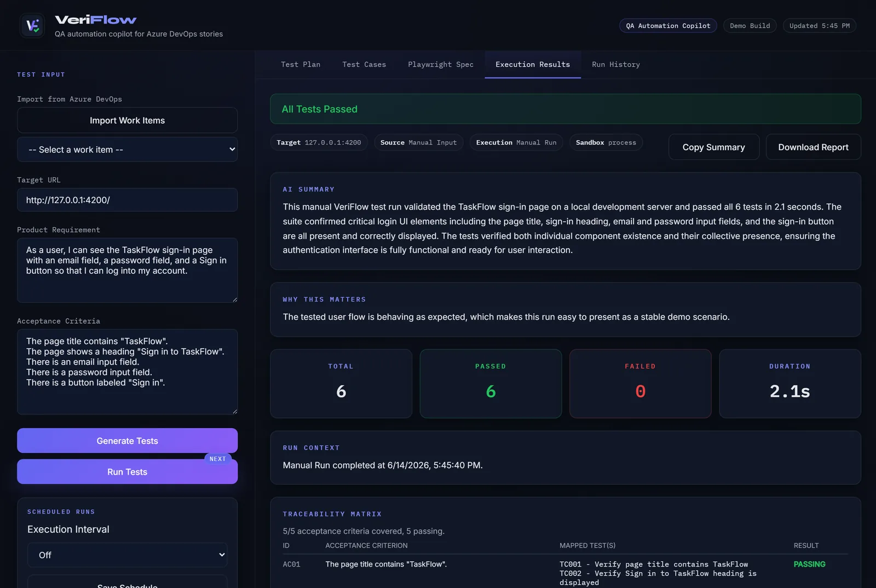Click the Result column header
Screen dimensions: 876x588
pos(806,546)
